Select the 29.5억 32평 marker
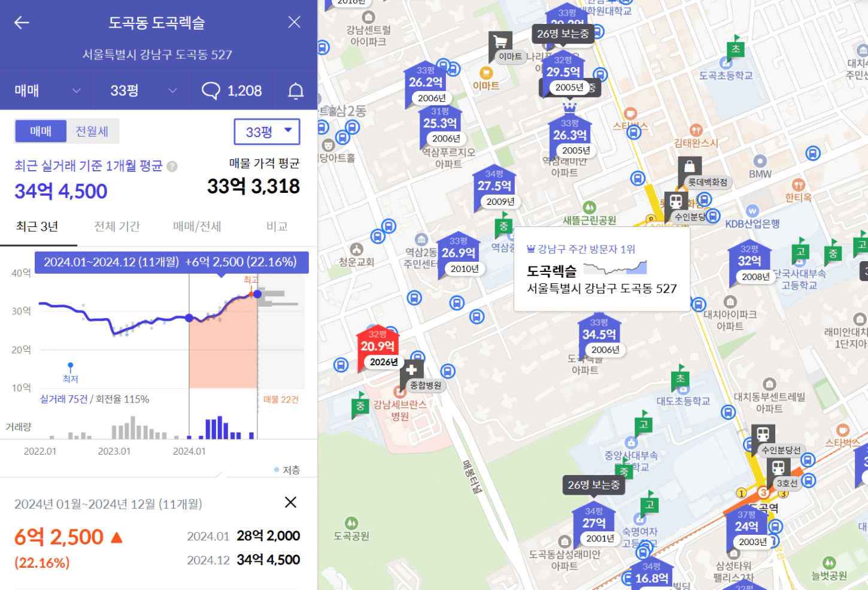 tap(563, 72)
